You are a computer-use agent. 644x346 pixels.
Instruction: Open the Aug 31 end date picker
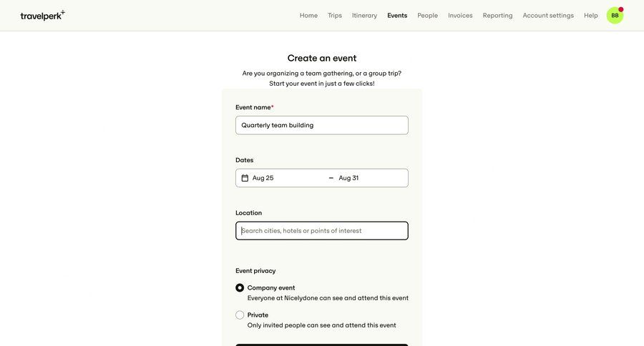[349, 178]
